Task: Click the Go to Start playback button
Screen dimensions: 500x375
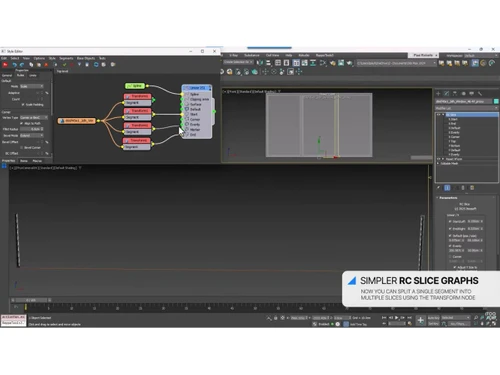Action: pos(384,318)
